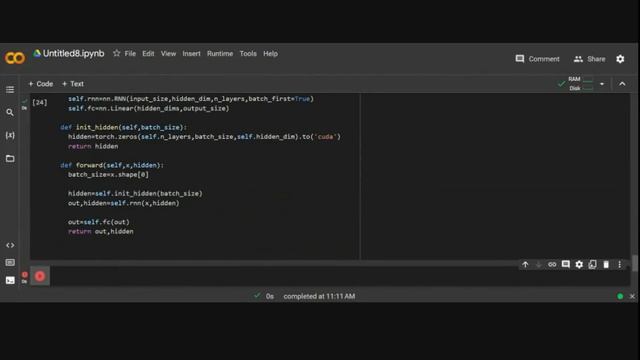Click the 'def forward(self,x,hidden):' line
The width and height of the screenshot is (640, 360).
(112, 165)
